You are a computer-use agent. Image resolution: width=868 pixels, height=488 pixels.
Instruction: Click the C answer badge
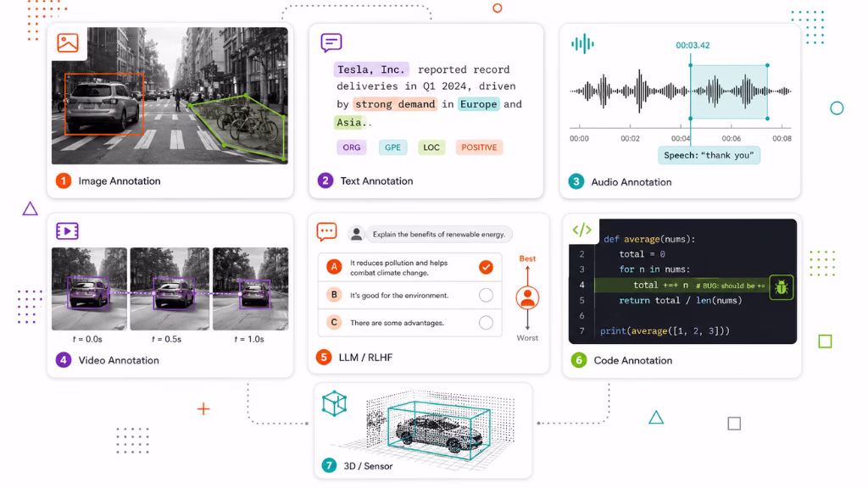334,322
